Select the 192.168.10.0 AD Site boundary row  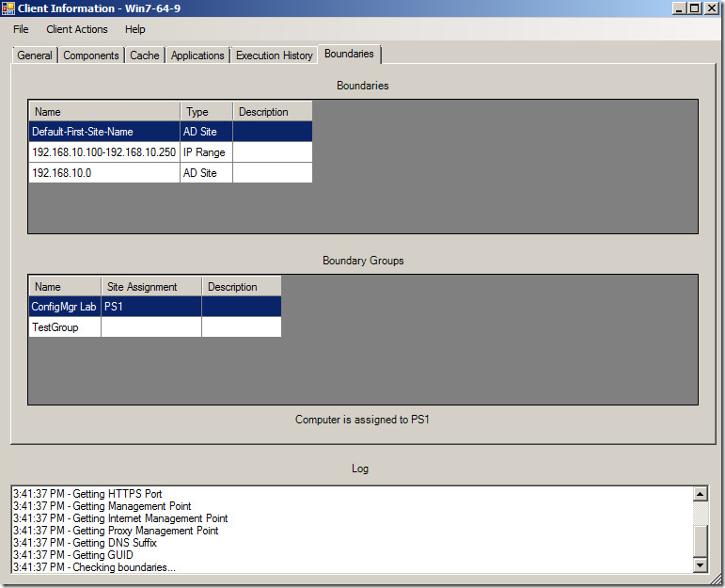click(x=103, y=173)
